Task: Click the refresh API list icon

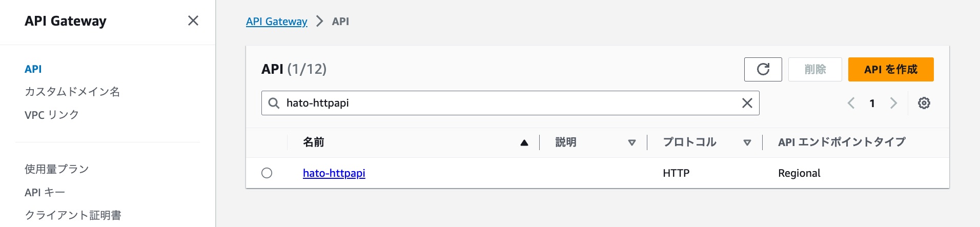Action: point(763,69)
